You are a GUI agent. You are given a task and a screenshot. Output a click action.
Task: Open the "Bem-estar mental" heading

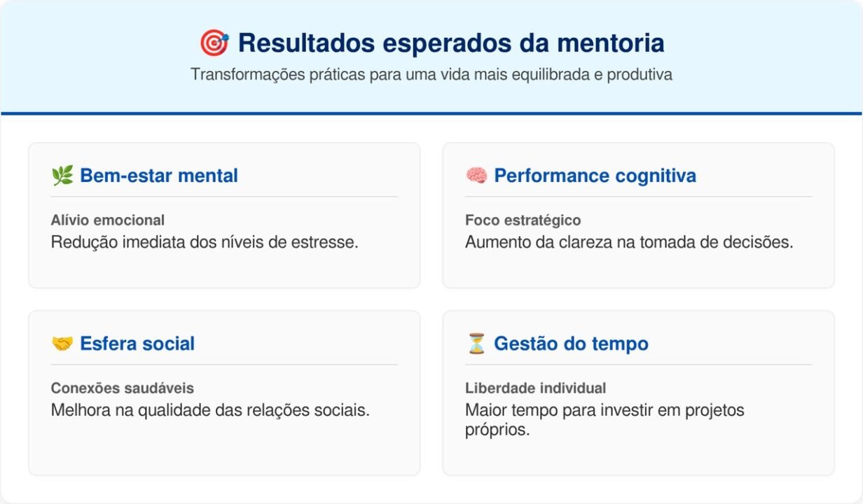coord(158,176)
